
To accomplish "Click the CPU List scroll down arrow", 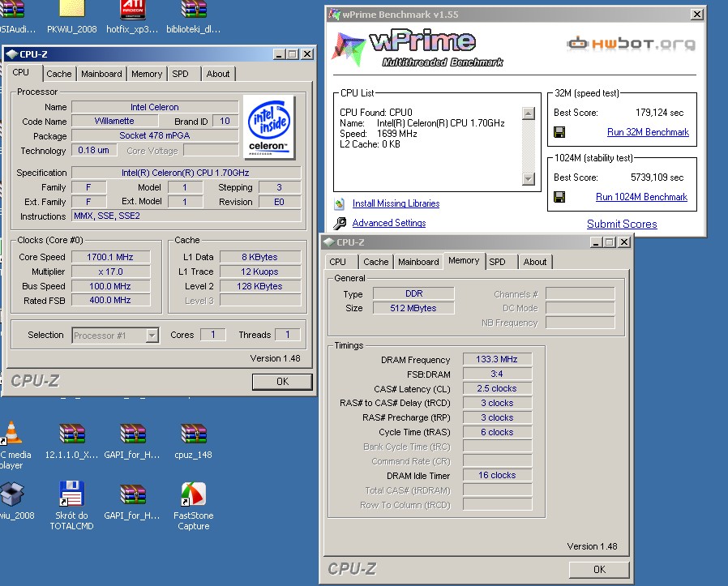I will 529,179.
